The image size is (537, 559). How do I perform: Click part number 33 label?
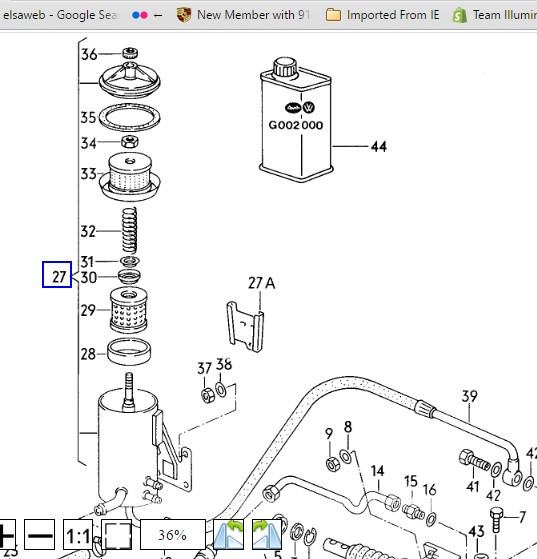click(89, 174)
